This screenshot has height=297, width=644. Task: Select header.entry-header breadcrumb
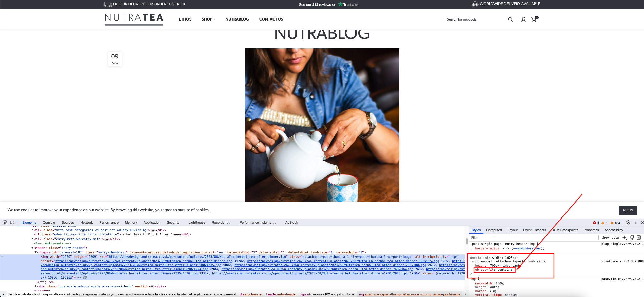(281, 294)
